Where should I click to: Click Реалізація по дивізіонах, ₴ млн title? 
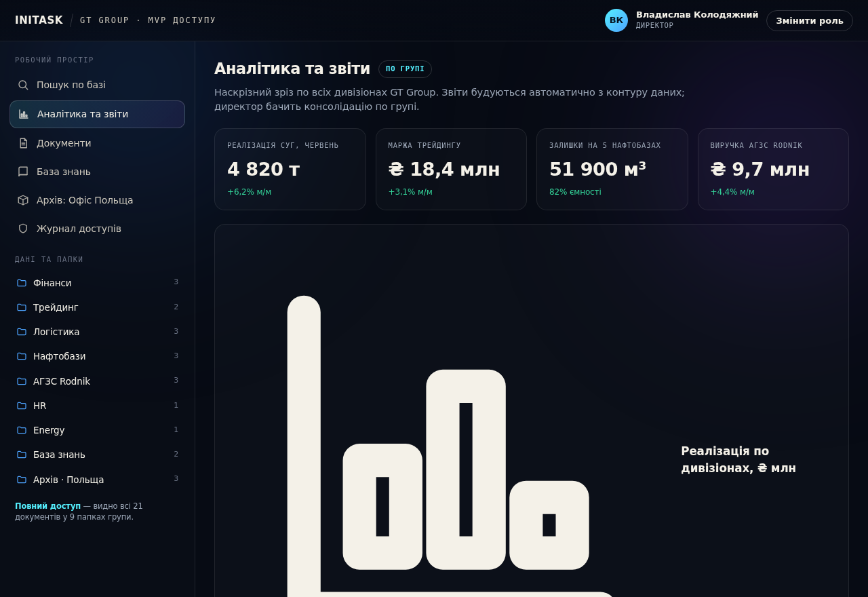pyautogui.click(x=738, y=459)
